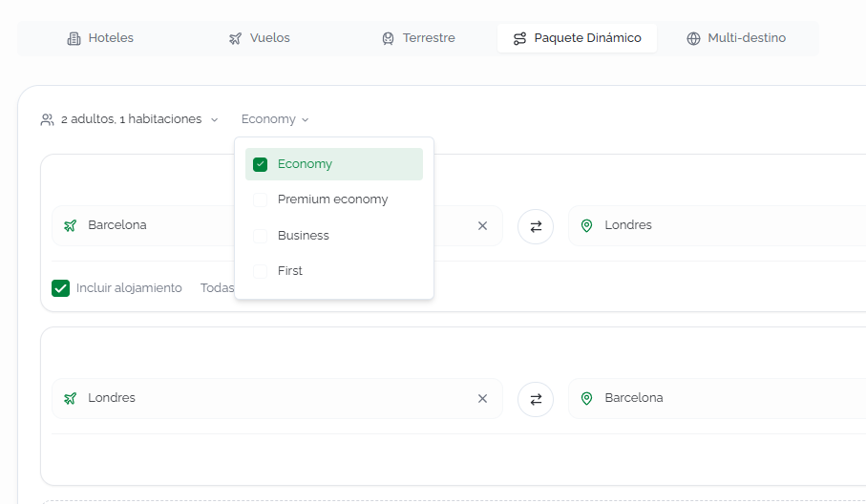The image size is (866, 504).
Task: Tick the Business checkbox
Action: tap(260, 237)
